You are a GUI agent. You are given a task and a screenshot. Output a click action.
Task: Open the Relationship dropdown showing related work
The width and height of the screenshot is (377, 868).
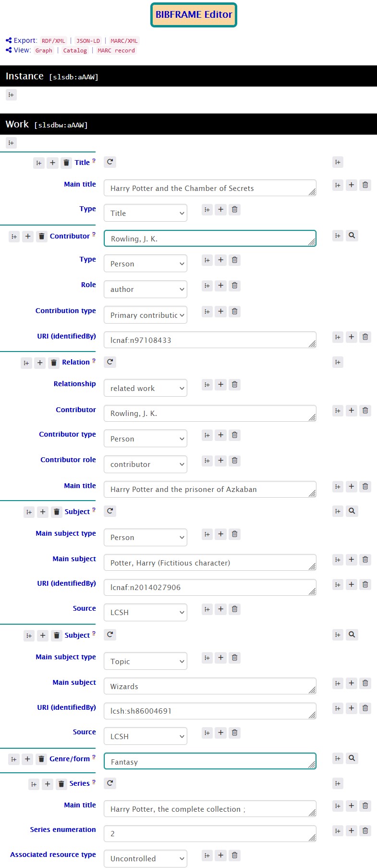tap(146, 388)
